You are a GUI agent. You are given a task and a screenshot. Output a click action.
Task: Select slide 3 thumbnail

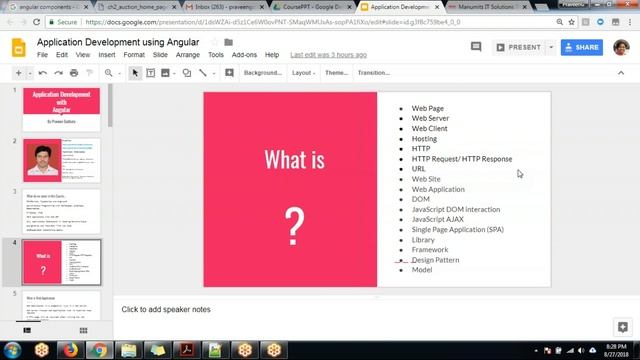pyautogui.click(x=62, y=211)
